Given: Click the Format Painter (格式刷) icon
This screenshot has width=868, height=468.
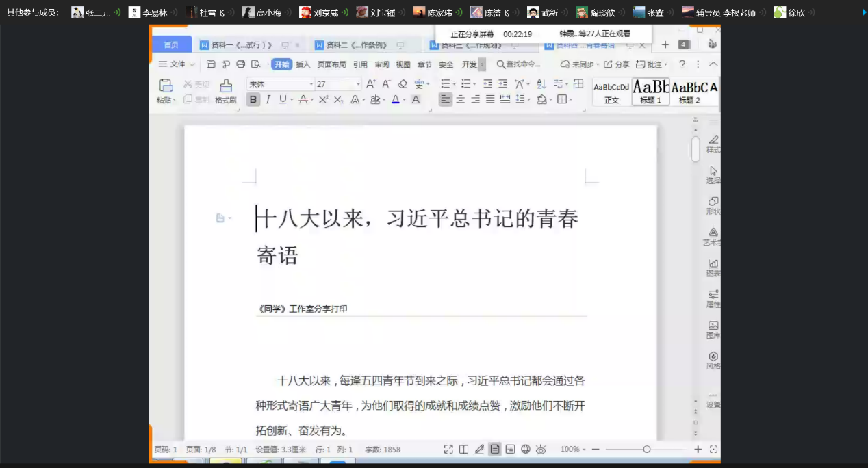Looking at the screenshot, I should point(226,86).
